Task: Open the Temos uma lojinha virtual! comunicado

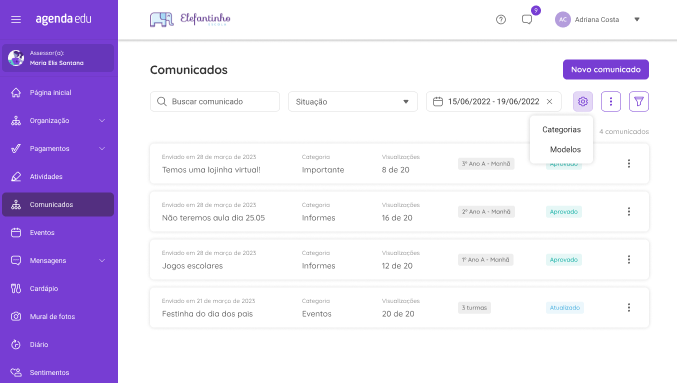Action: tap(211, 170)
